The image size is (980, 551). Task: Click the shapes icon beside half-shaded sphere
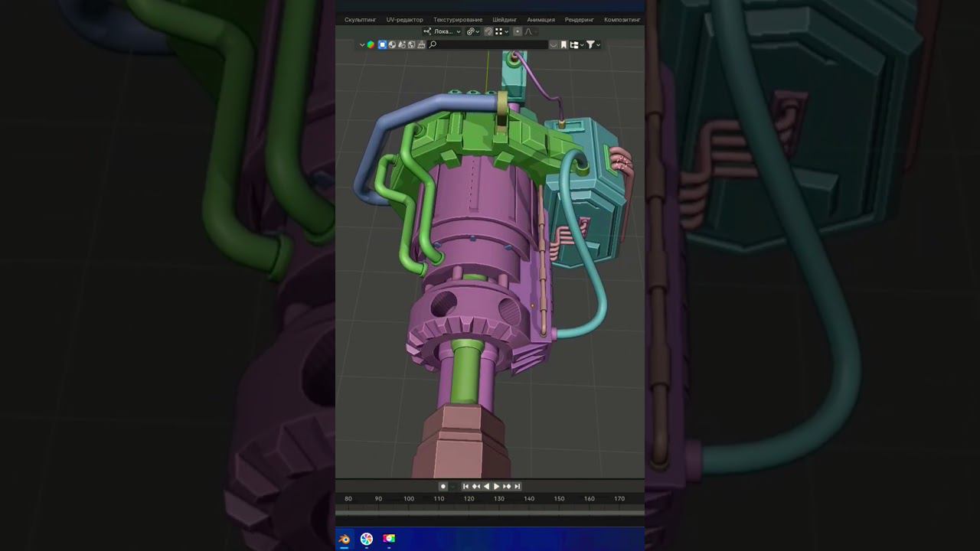coord(402,44)
